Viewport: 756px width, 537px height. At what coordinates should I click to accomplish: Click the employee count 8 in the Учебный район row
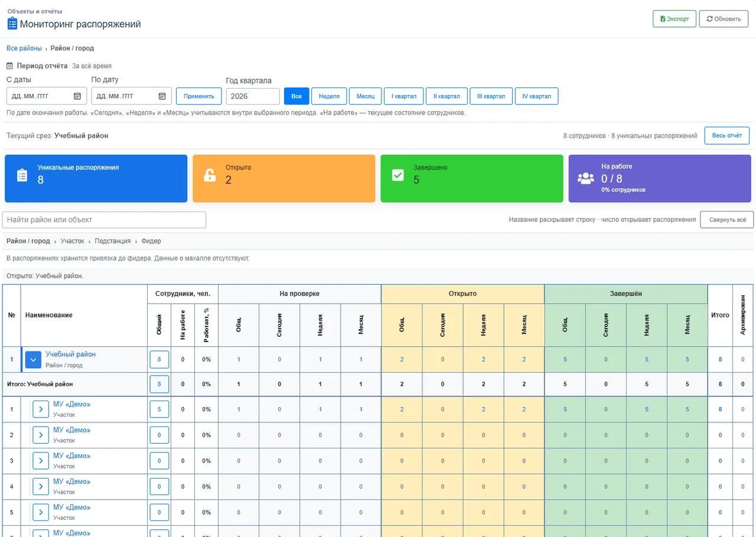(x=159, y=359)
